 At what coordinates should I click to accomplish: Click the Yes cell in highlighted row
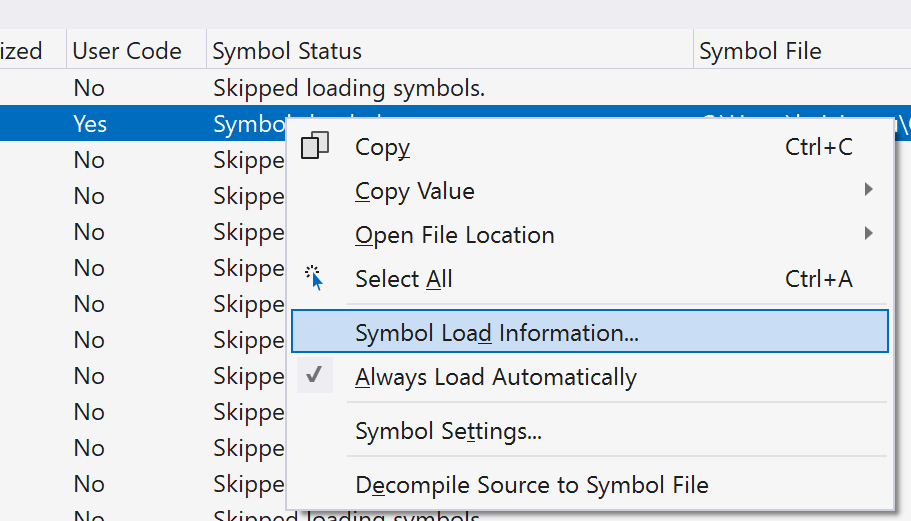pos(90,124)
